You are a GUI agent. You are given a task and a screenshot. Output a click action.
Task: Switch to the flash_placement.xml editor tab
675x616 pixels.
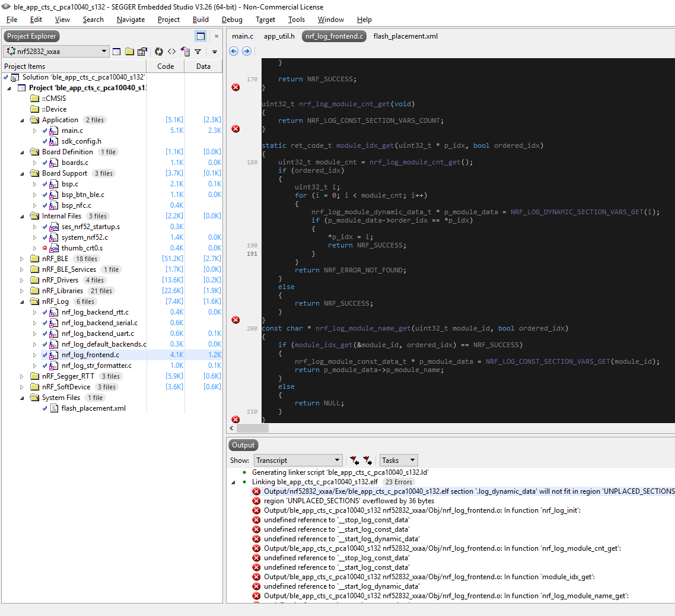click(406, 36)
